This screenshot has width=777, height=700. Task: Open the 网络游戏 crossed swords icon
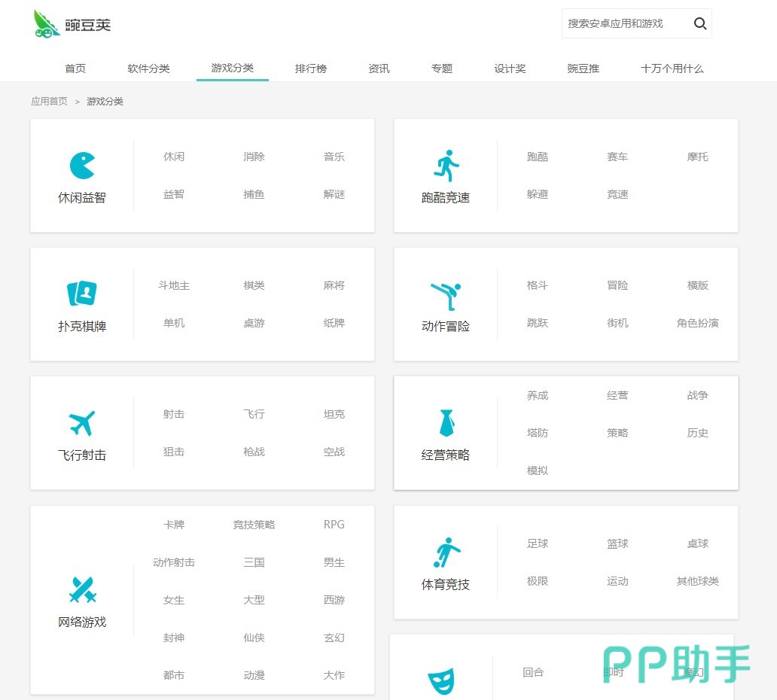coord(82,589)
